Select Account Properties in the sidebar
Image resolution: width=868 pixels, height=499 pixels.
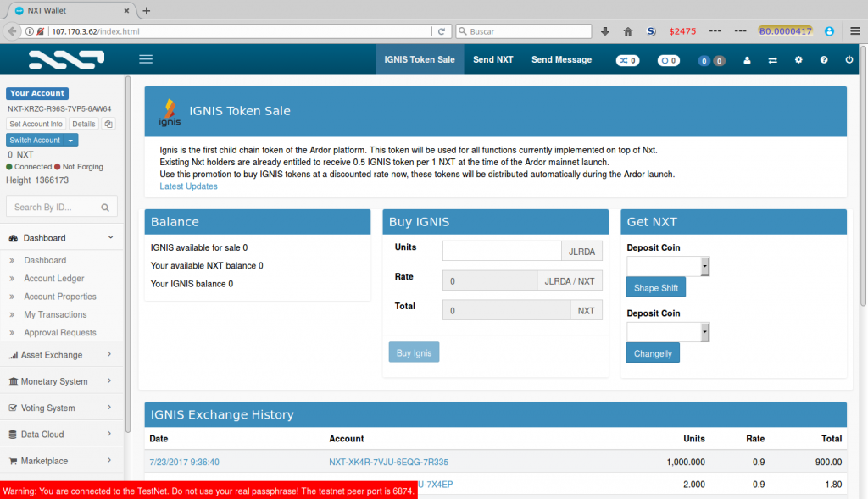[x=60, y=297]
